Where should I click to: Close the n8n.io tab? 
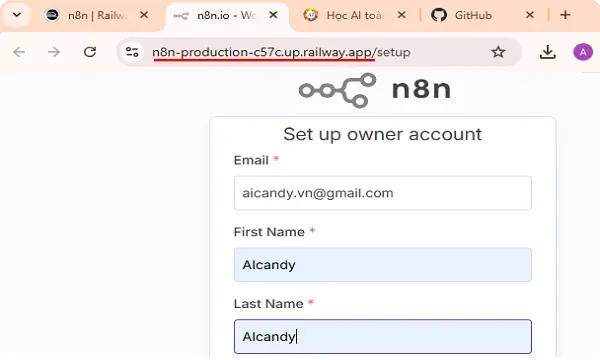273,15
